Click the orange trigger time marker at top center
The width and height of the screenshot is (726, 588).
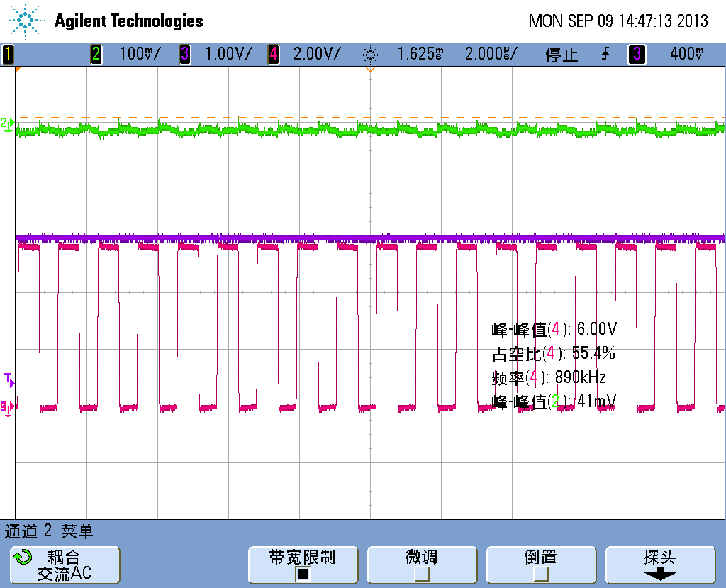tap(370, 70)
